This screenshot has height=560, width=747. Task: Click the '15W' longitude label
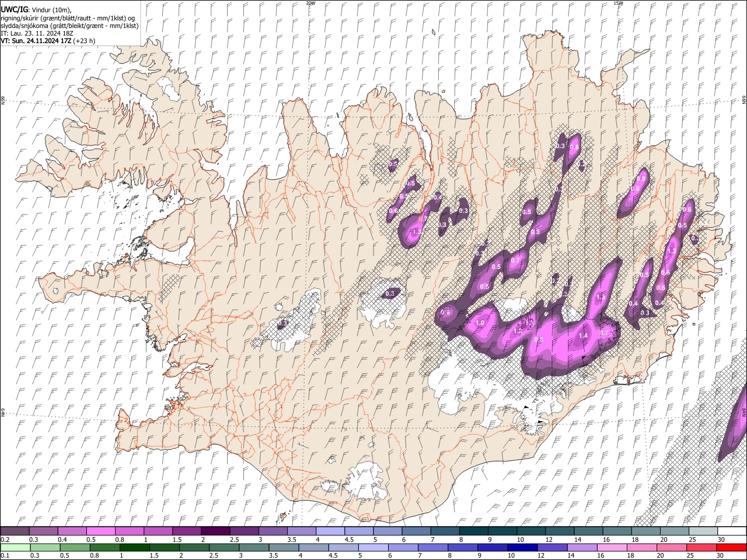pos(618,3)
